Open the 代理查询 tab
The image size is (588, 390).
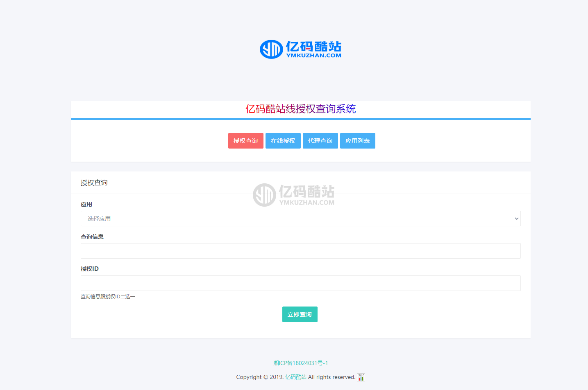(320, 141)
